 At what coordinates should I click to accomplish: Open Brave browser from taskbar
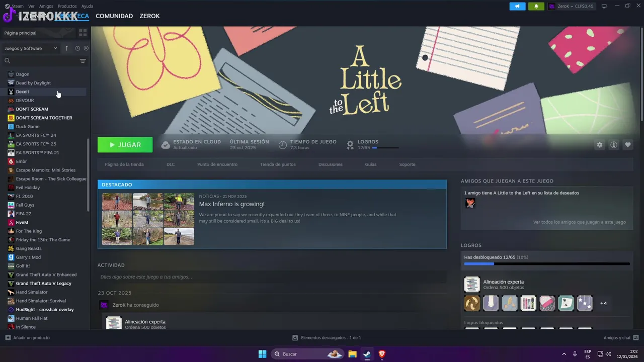(x=381, y=354)
